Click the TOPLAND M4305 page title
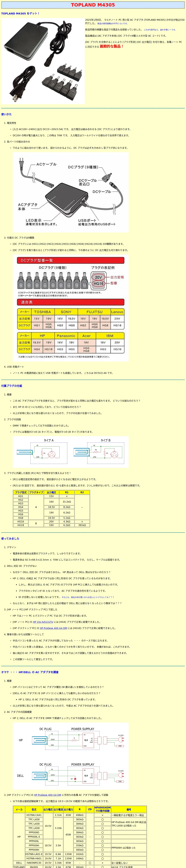This screenshot has width=186, height=868. coord(93,5)
